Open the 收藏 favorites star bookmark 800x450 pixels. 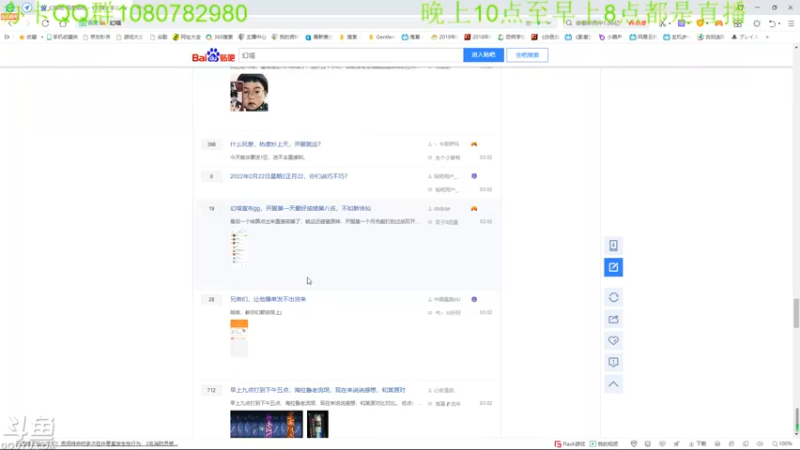tap(28, 37)
